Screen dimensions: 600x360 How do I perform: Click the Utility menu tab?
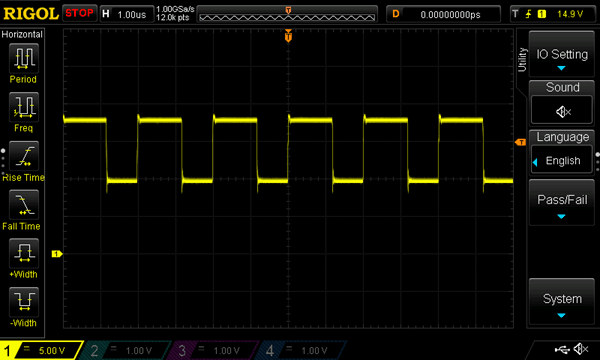pos(522,60)
